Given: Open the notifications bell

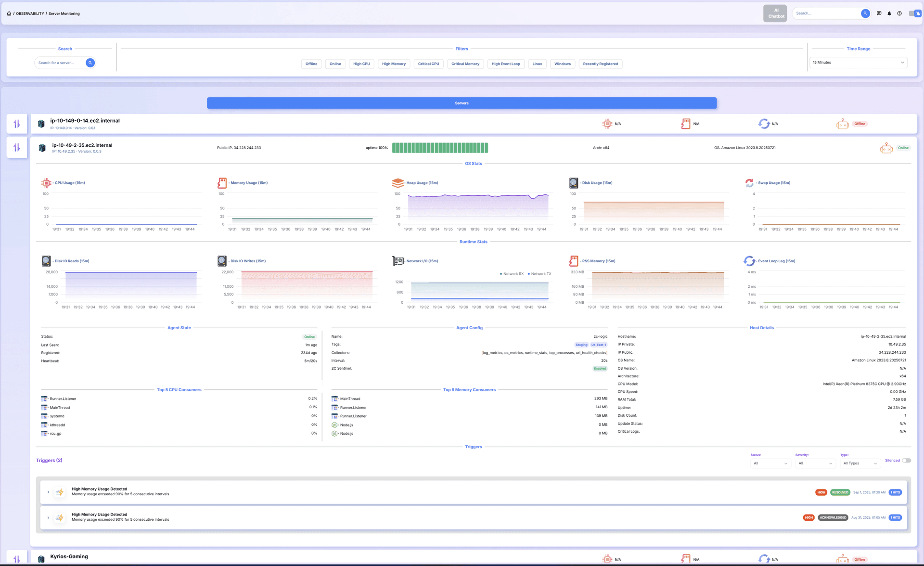Looking at the screenshot, I should coord(889,13).
